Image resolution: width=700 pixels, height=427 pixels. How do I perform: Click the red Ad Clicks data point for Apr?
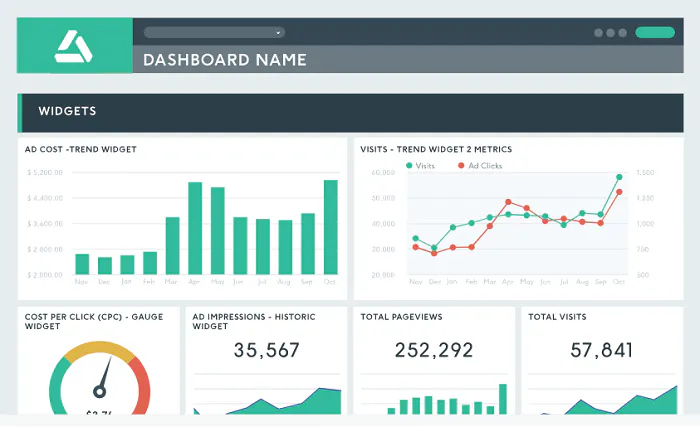point(508,202)
